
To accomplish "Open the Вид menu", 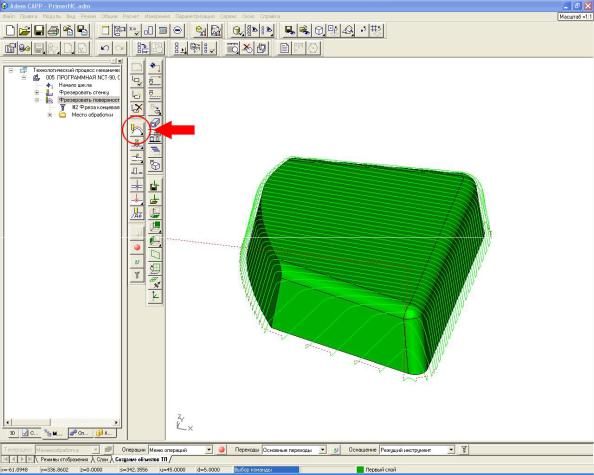I will [71, 16].
